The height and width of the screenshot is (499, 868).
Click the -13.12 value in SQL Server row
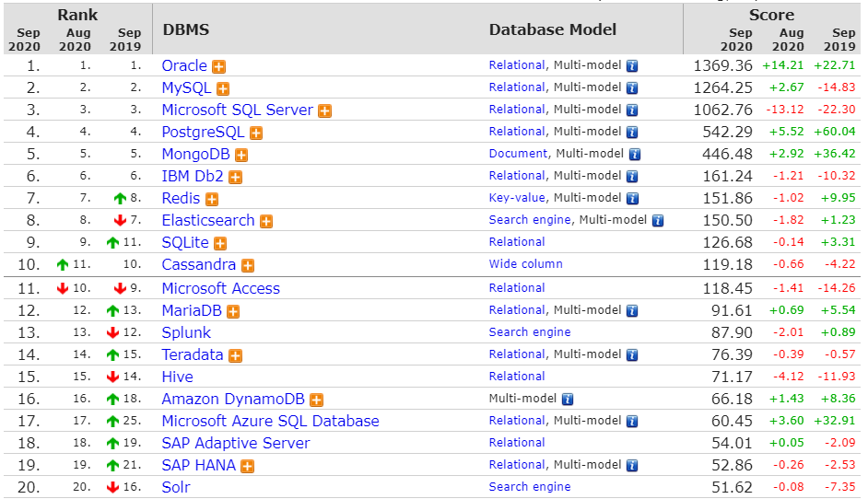(785, 110)
